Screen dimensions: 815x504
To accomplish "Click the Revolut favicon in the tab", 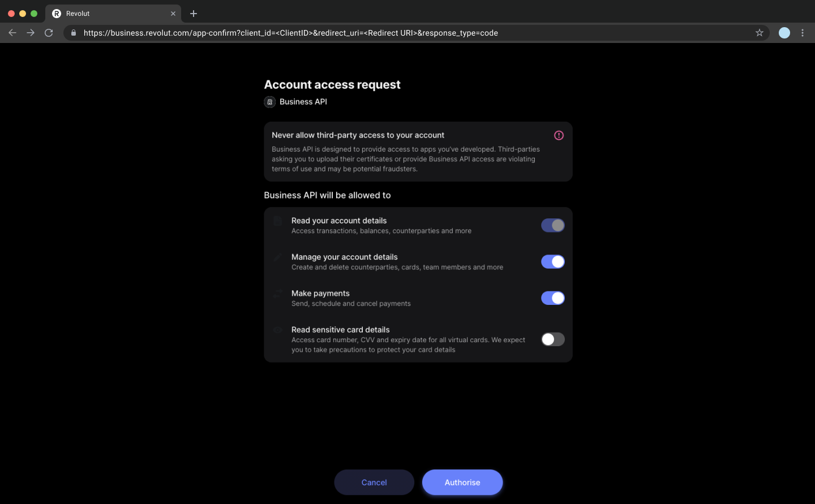I will point(57,14).
